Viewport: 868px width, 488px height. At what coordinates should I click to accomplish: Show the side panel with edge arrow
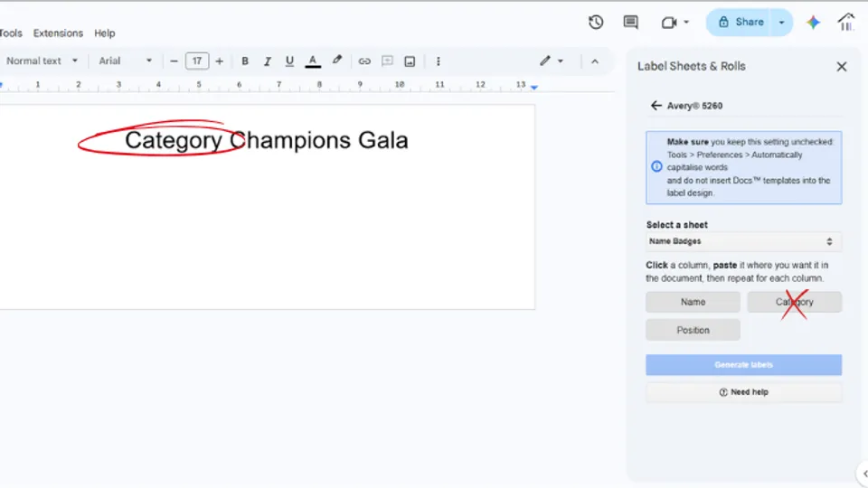863,474
